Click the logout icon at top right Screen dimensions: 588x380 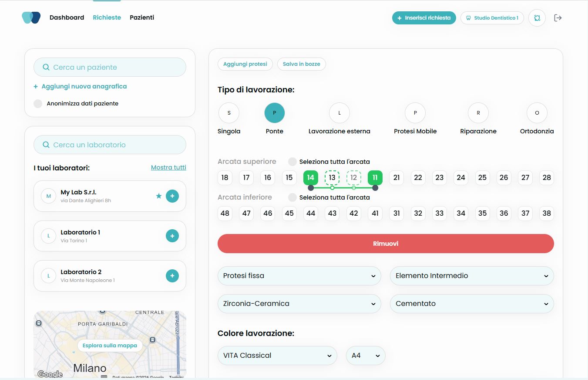(x=558, y=18)
